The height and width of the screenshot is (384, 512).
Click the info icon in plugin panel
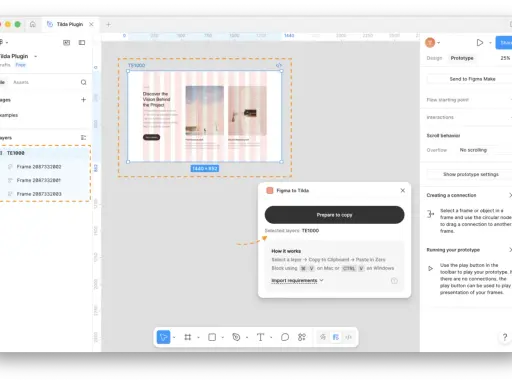(394, 281)
